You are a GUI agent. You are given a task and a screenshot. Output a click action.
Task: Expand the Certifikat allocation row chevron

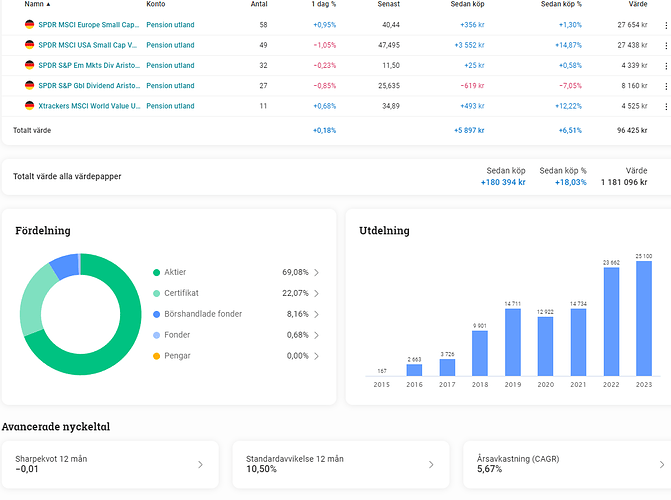(x=317, y=293)
